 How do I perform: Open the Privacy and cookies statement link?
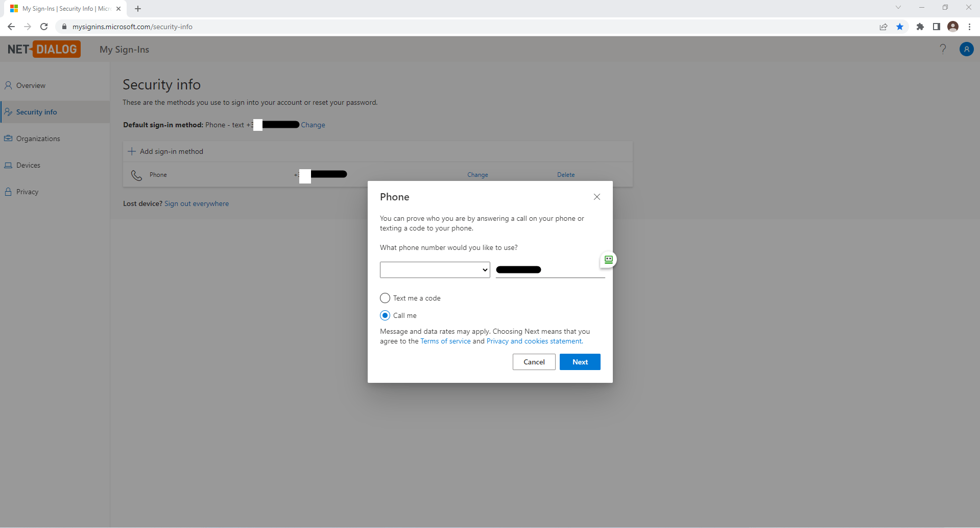pyautogui.click(x=535, y=341)
